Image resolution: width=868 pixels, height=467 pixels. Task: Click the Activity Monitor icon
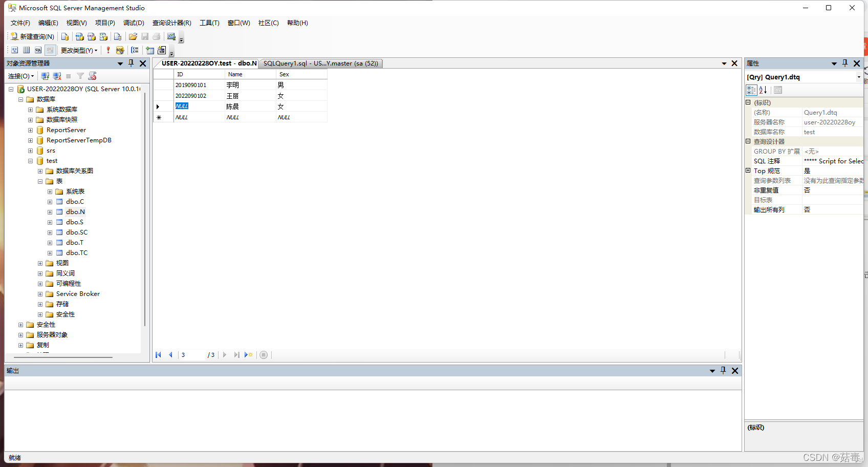click(171, 36)
